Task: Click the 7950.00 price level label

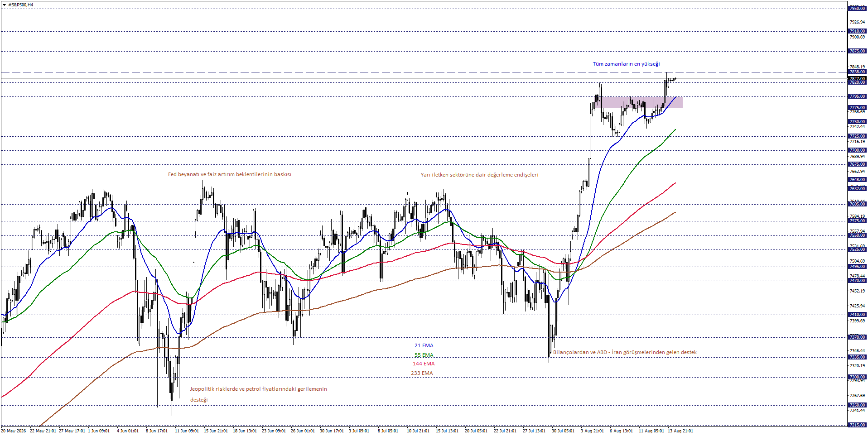Action: (857, 9)
